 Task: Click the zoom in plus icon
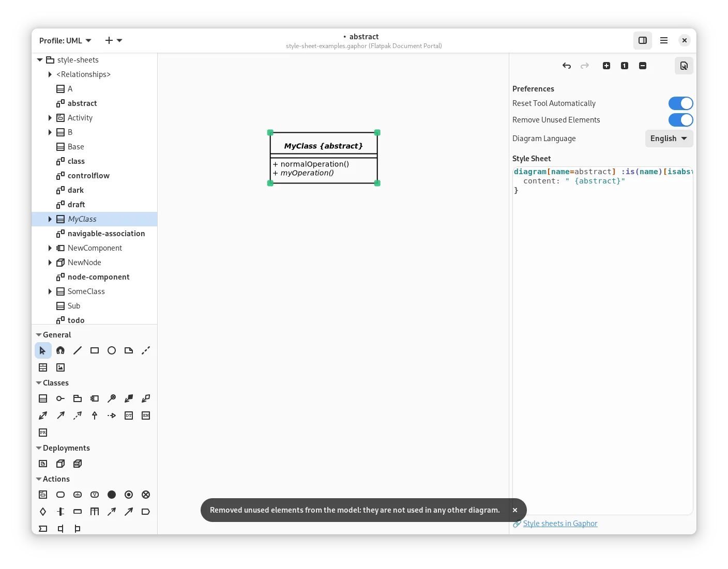606,66
